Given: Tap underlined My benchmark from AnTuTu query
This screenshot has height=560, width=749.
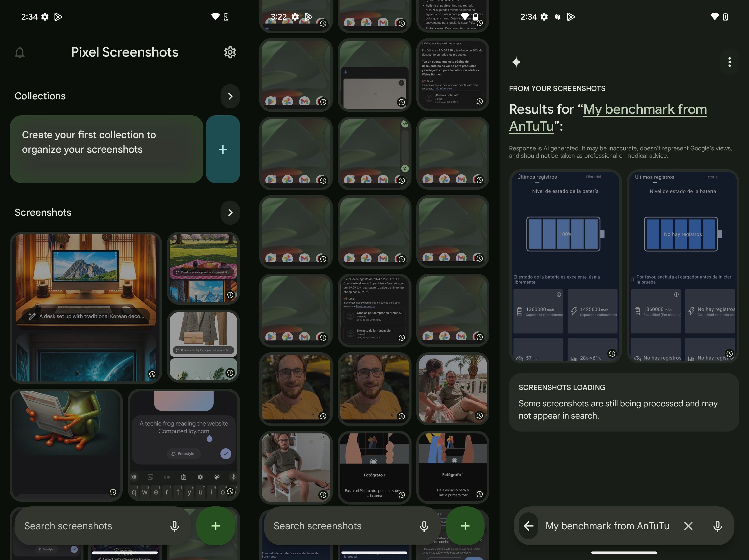Looking at the screenshot, I should tap(608, 118).
